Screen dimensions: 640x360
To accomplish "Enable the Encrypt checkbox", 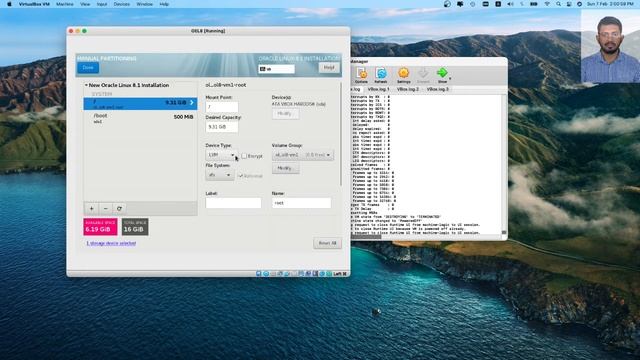I will 244,156.
